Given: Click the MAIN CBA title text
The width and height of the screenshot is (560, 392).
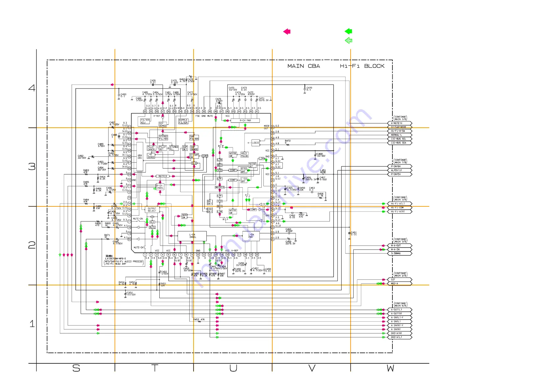Looking at the screenshot, I should tap(304, 66).
